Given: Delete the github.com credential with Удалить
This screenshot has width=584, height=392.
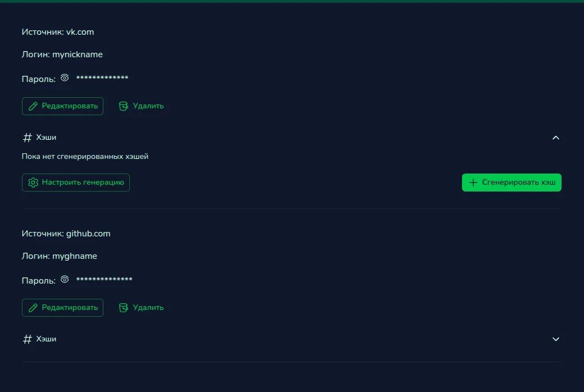Looking at the screenshot, I should click(141, 308).
